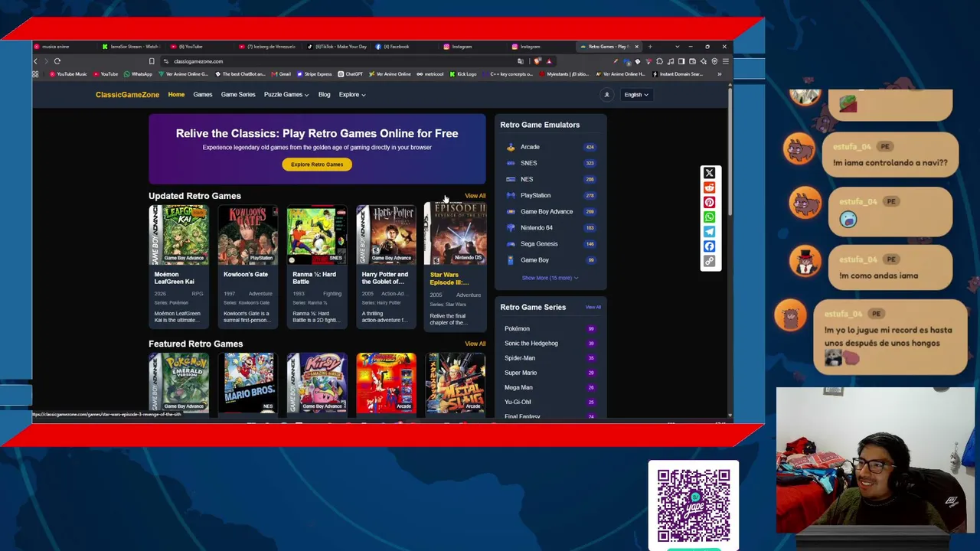Share the page on Facebook
Image resolution: width=980 pixels, height=551 pixels.
coord(709,246)
